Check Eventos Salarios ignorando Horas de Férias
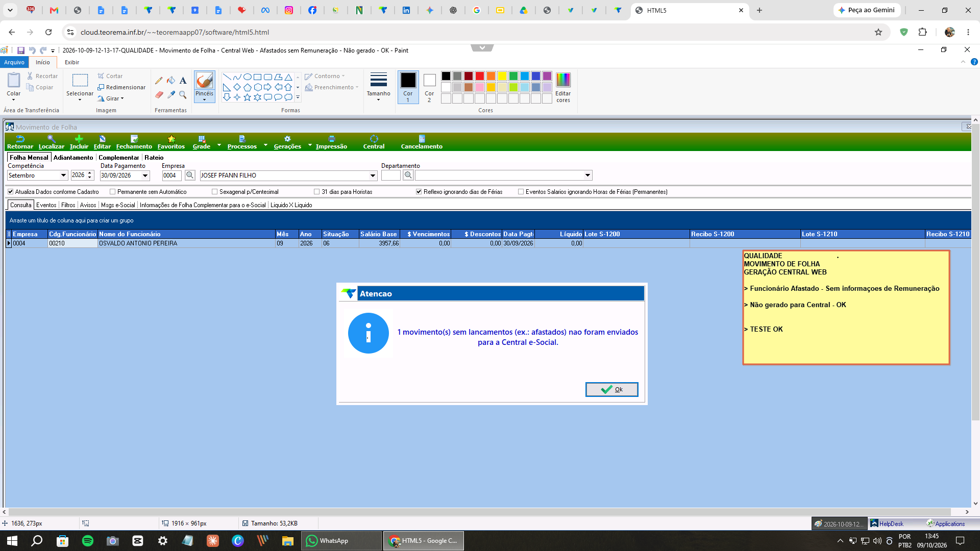Screen dimensions: 980x551 point(521,192)
